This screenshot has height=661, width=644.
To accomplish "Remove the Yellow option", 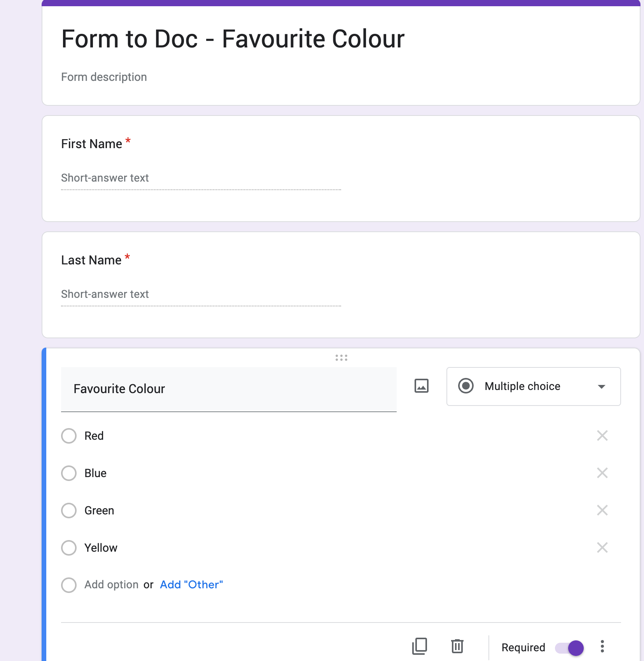I will point(602,547).
